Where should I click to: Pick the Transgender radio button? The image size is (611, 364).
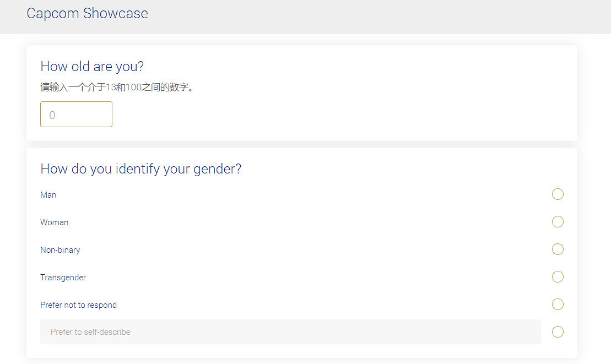558,277
